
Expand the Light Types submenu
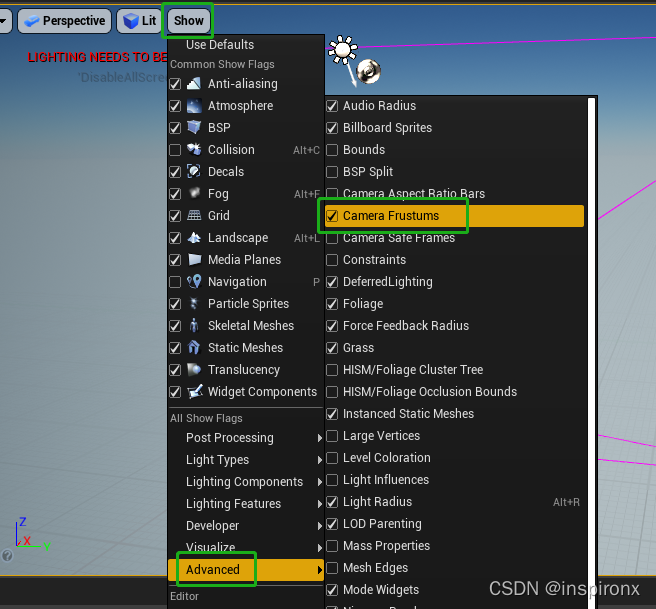(x=246, y=460)
